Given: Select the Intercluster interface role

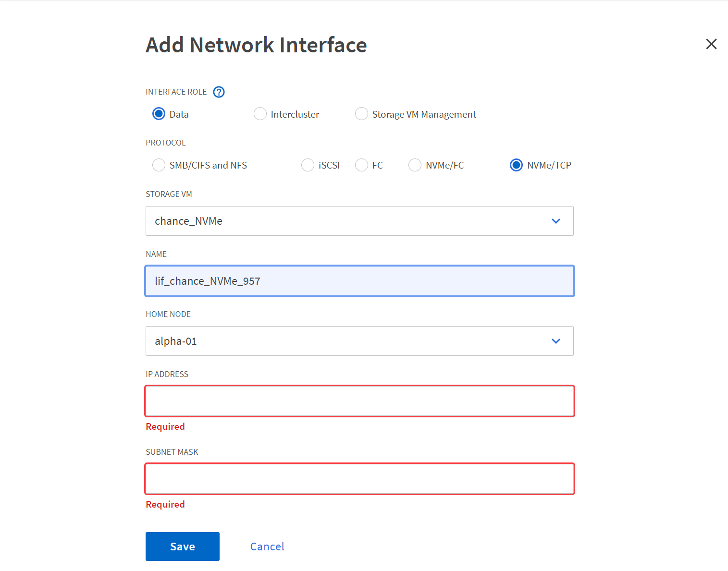Looking at the screenshot, I should [x=260, y=114].
